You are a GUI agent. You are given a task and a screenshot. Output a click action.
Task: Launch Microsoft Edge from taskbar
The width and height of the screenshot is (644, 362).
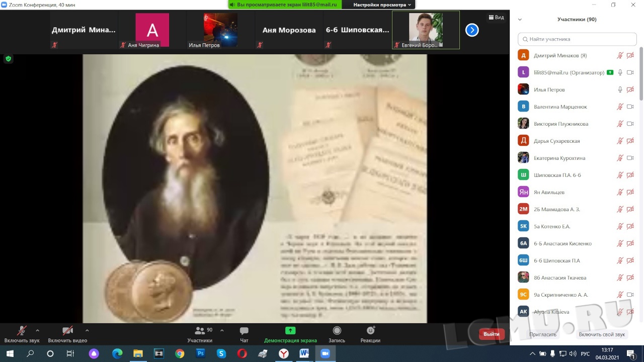[117, 353]
